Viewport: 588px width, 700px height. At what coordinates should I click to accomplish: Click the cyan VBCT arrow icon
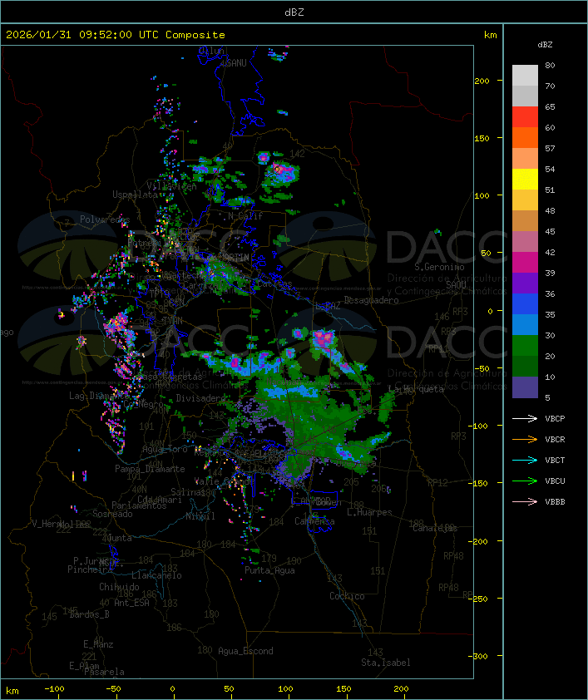[525, 461]
